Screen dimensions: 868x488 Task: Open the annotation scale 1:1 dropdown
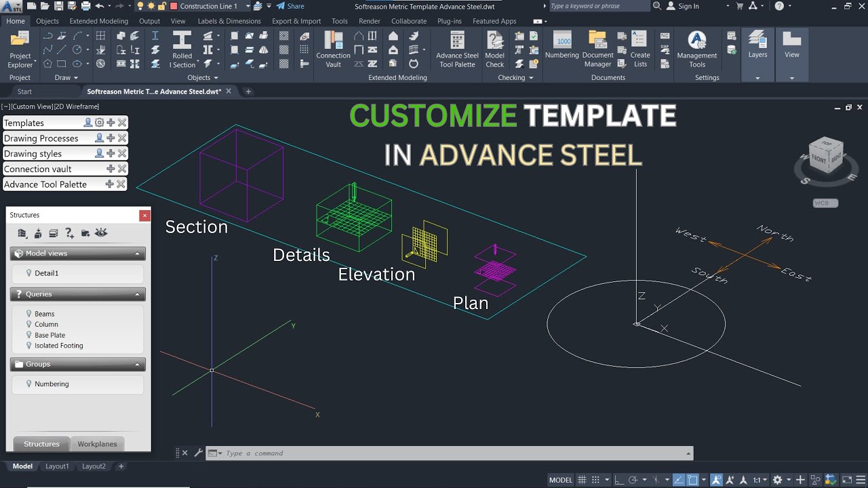759,480
